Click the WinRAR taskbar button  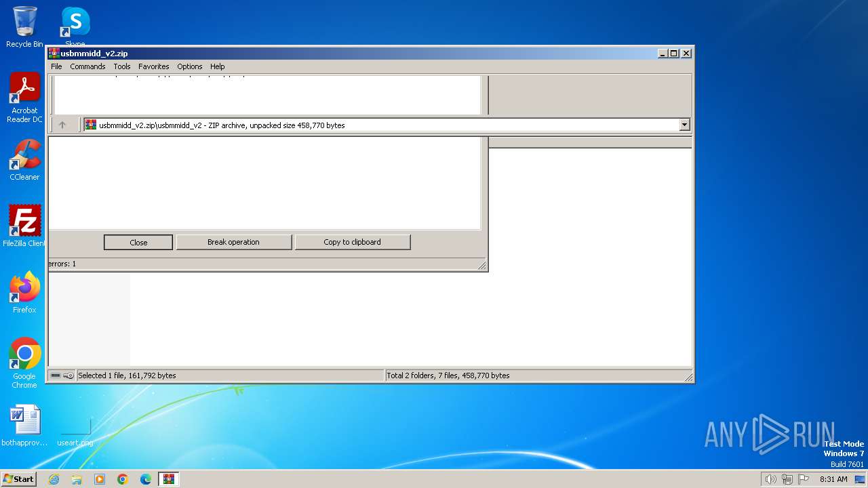[169, 479]
